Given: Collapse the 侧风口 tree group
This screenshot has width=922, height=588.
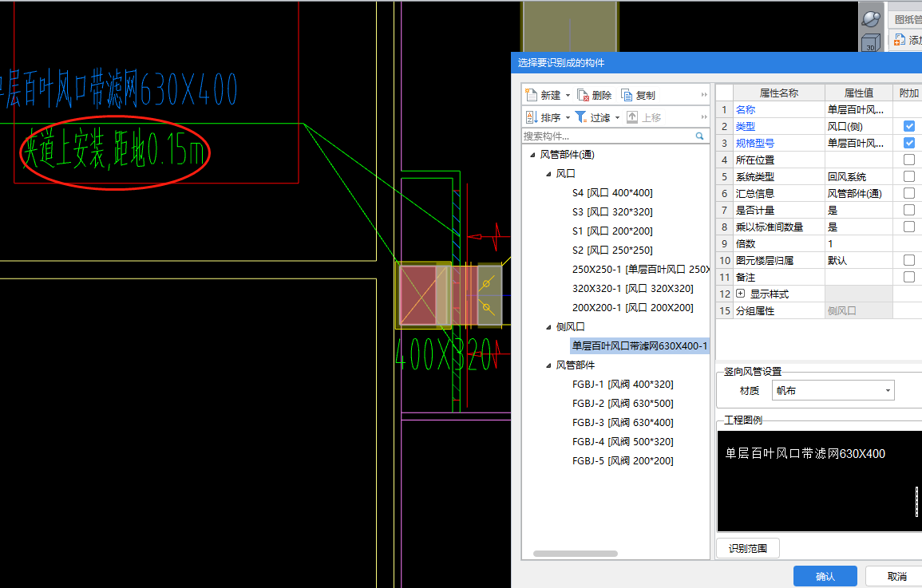Looking at the screenshot, I should (548, 327).
